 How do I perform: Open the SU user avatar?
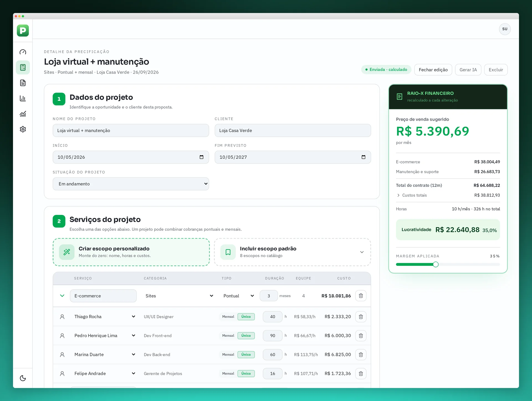505,29
